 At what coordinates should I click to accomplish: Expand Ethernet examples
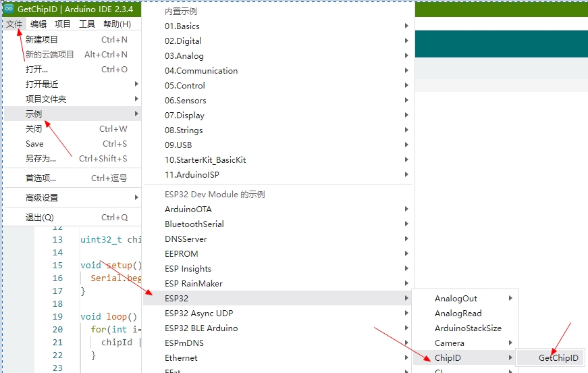click(x=278, y=358)
